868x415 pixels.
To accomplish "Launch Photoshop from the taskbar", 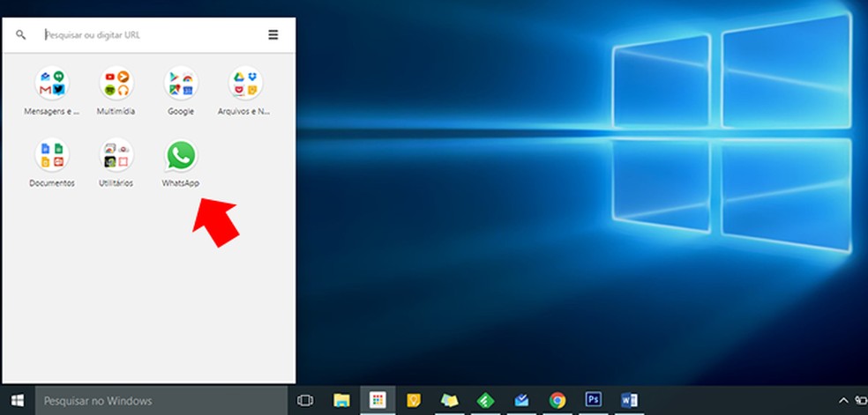I will click(594, 400).
